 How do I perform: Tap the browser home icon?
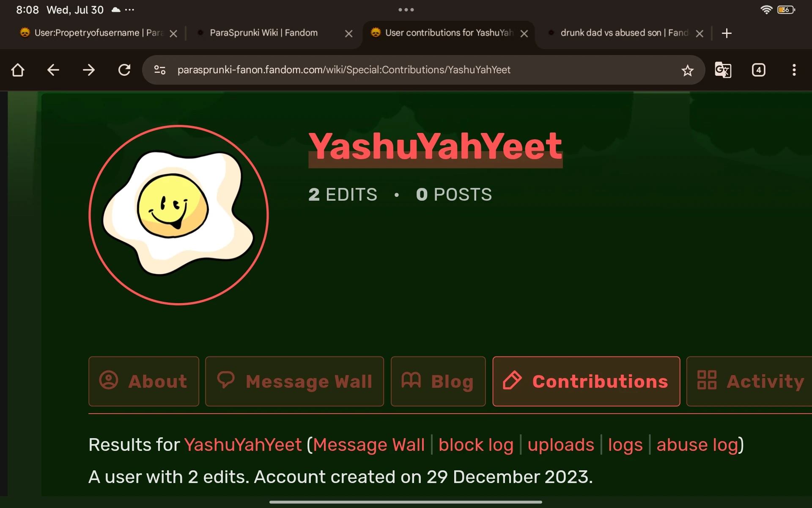coord(18,70)
